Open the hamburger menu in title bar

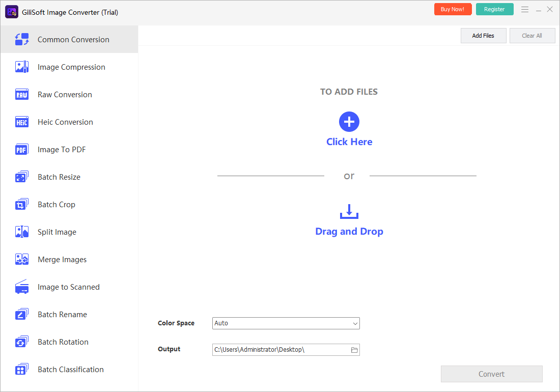(x=525, y=10)
